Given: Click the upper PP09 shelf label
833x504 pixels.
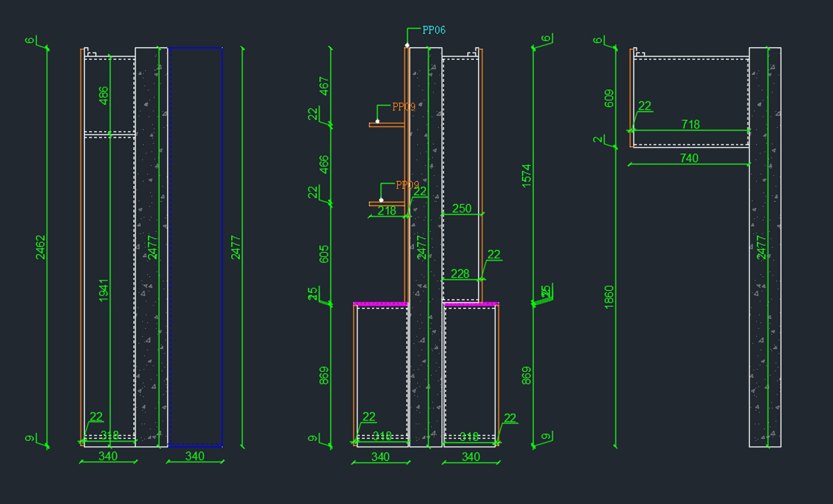Looking at the screenshot, I should click(x=403, y=107).
